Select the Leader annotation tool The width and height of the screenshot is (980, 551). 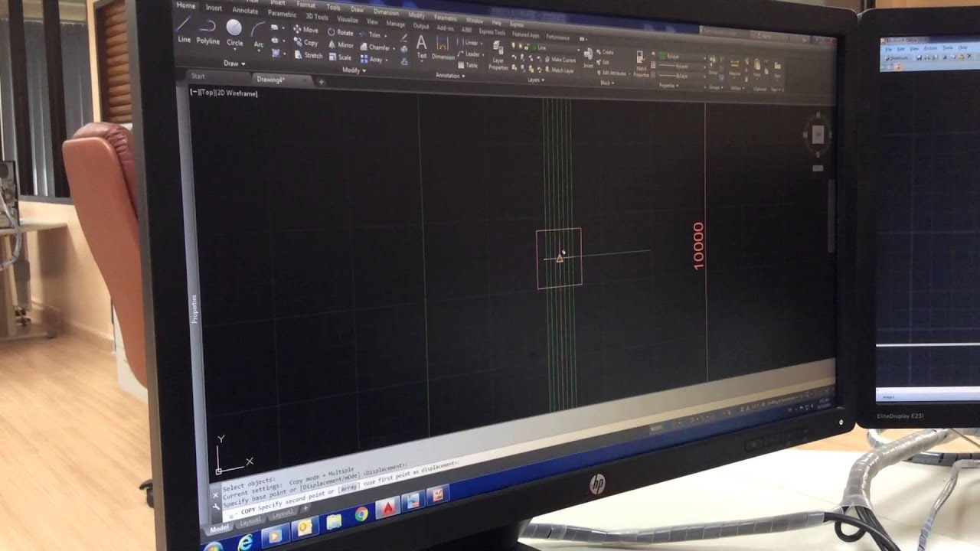pos(469,54)
